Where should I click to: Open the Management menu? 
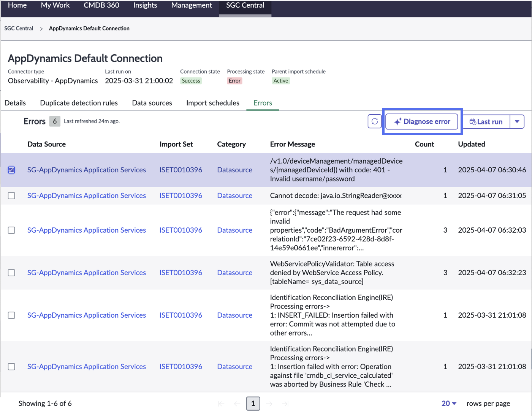tap(192, 5)
